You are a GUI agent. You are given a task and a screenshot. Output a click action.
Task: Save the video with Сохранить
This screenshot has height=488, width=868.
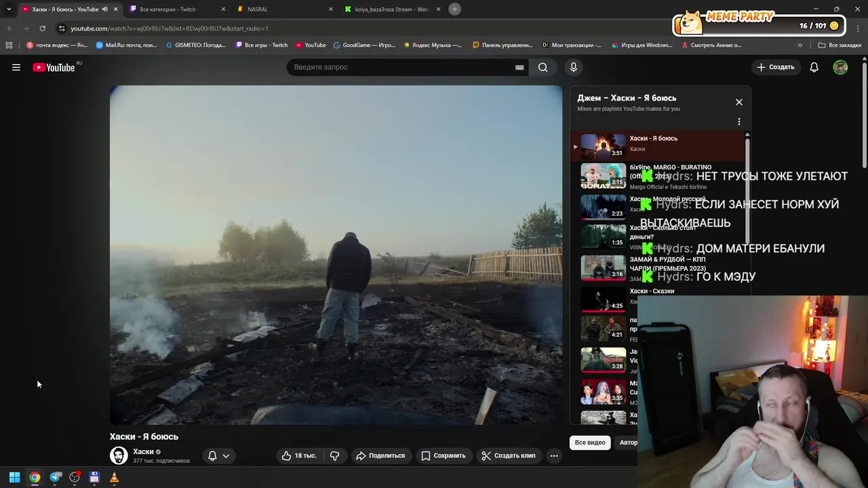pyautogui.click(x=443, y=455)
